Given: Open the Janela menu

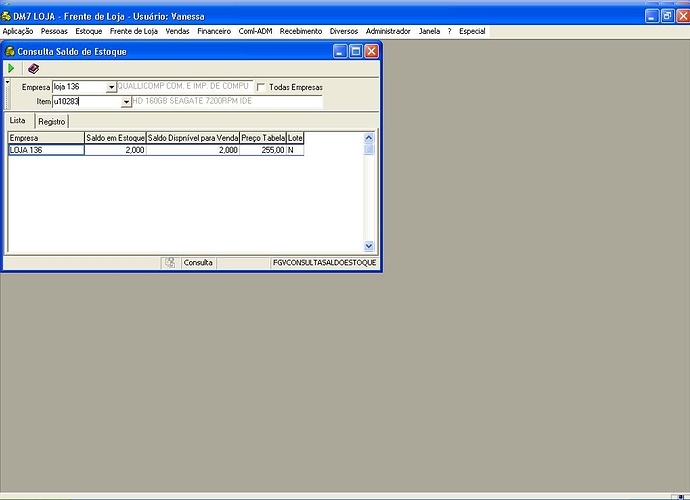Looking at the screenshot, I should [429, 31].
